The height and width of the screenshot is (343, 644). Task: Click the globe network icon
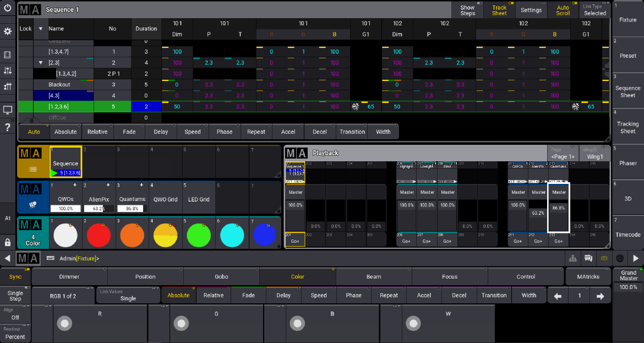[620, 258]
